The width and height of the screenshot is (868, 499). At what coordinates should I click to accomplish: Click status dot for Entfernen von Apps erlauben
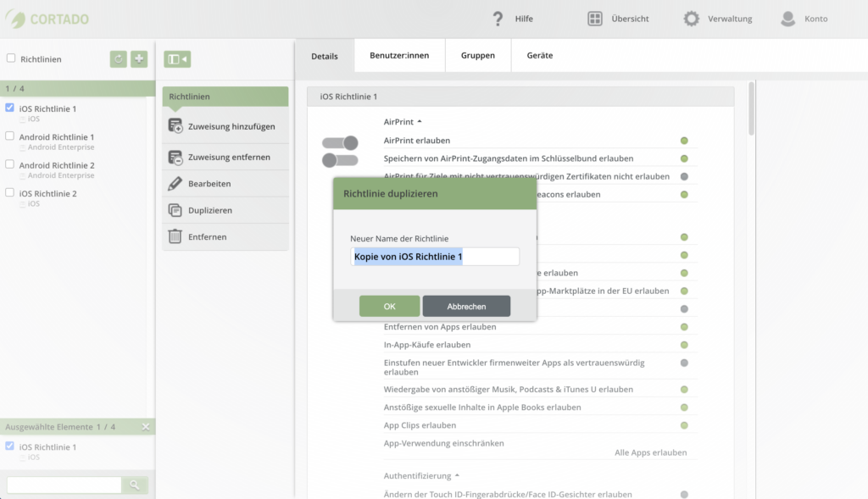point(684,327)
